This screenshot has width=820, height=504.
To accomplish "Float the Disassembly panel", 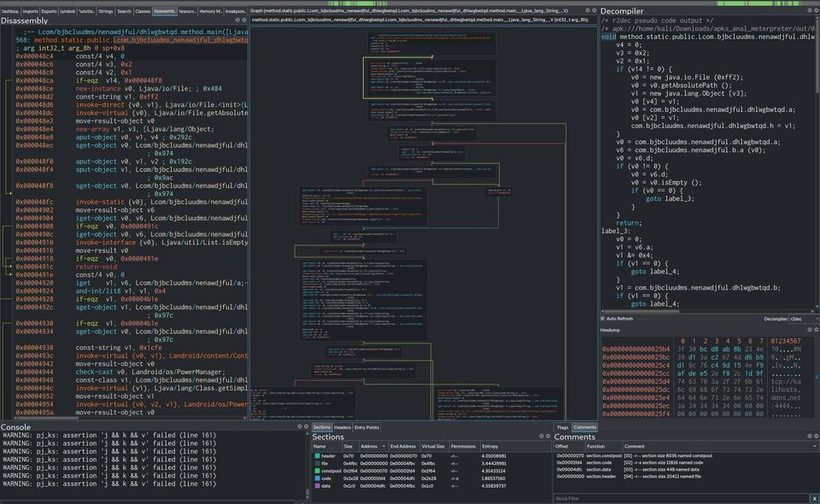I will click(x=237, y=21).
